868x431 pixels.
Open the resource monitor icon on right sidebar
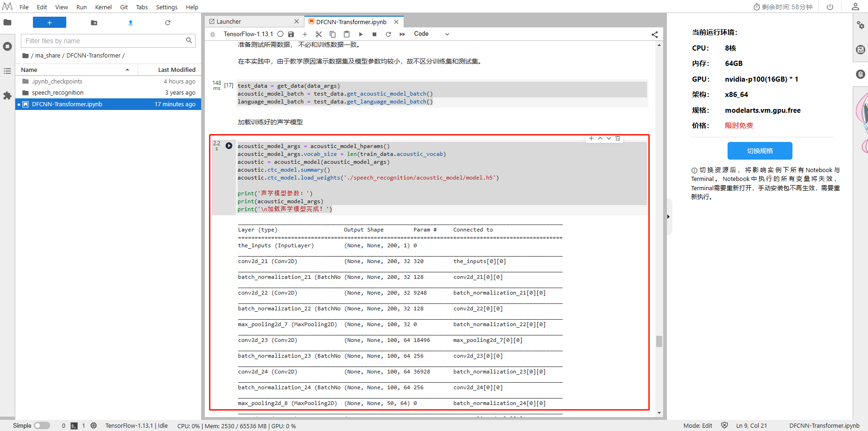pyautogui.click(x=861, y=50)
